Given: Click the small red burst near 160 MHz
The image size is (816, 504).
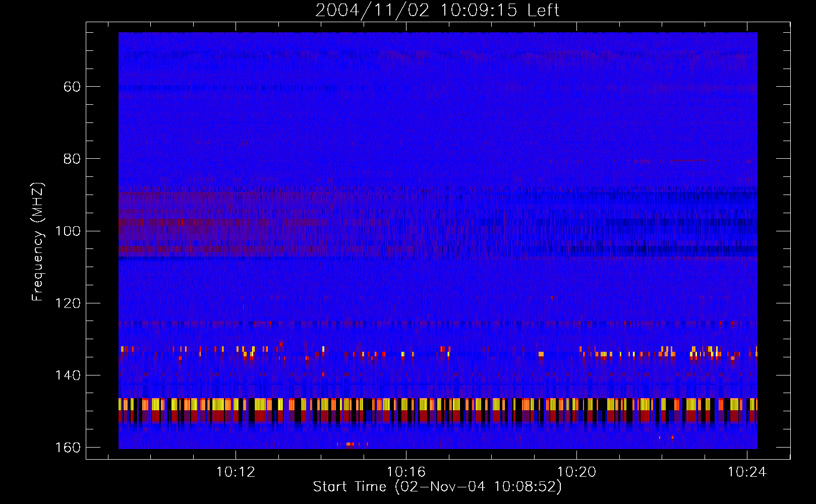Looking at the screenshot, I should click(x=350, y=444).
